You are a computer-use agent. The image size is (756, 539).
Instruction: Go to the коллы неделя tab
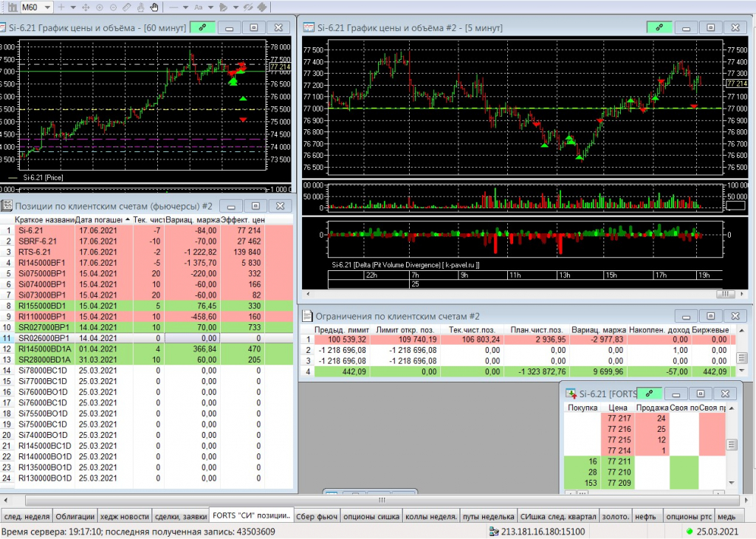click(x=431, y=516)
